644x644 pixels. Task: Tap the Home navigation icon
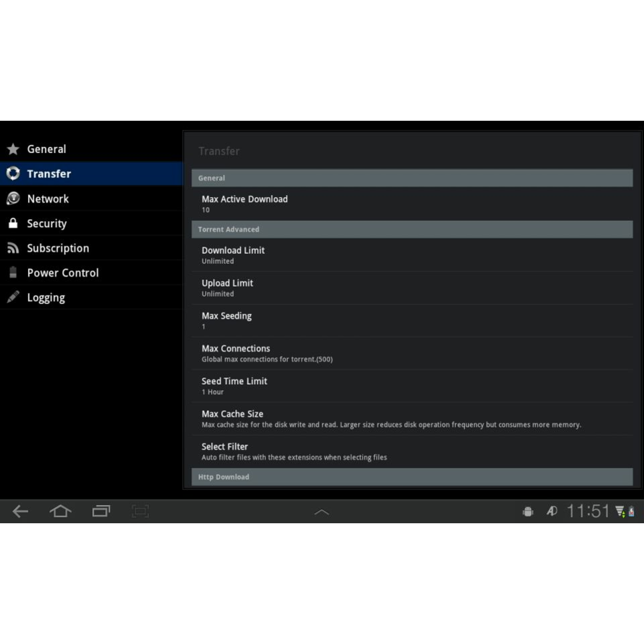(60, 511)
